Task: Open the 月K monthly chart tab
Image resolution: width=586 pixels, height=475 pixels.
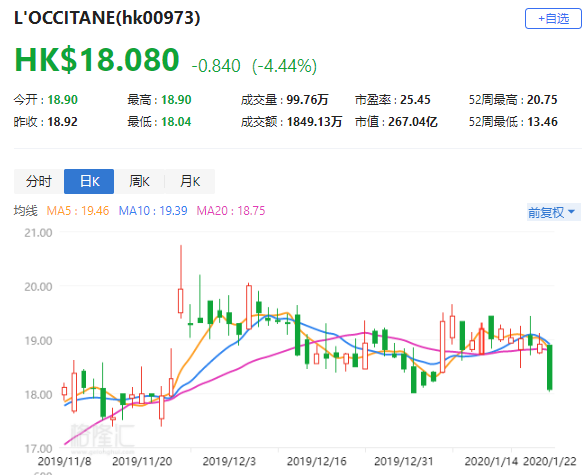Action: coord(190,181)
